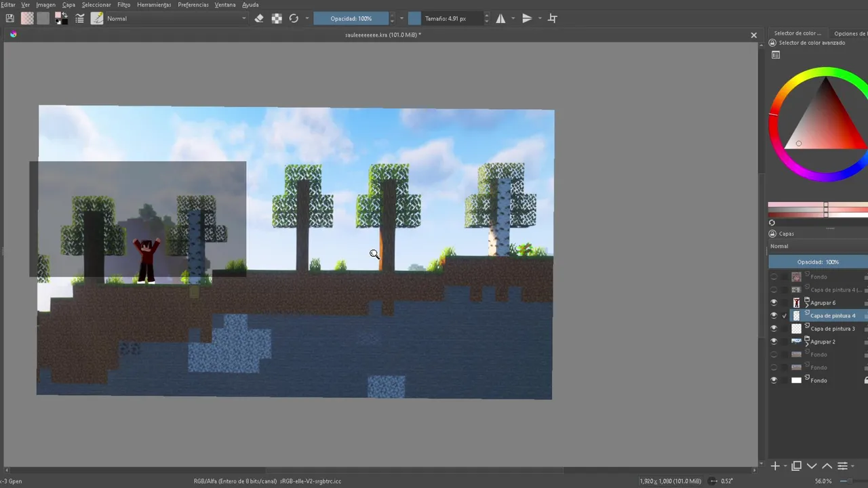Open the fill gradient picker
Screen dimensions: 868x488
pyautogui.click(x=27, y=18)
